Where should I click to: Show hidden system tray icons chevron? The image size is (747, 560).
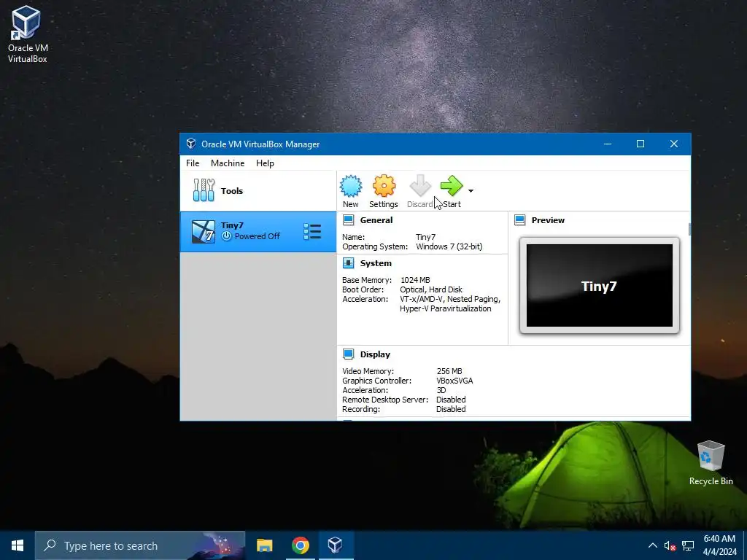[653, 545]
